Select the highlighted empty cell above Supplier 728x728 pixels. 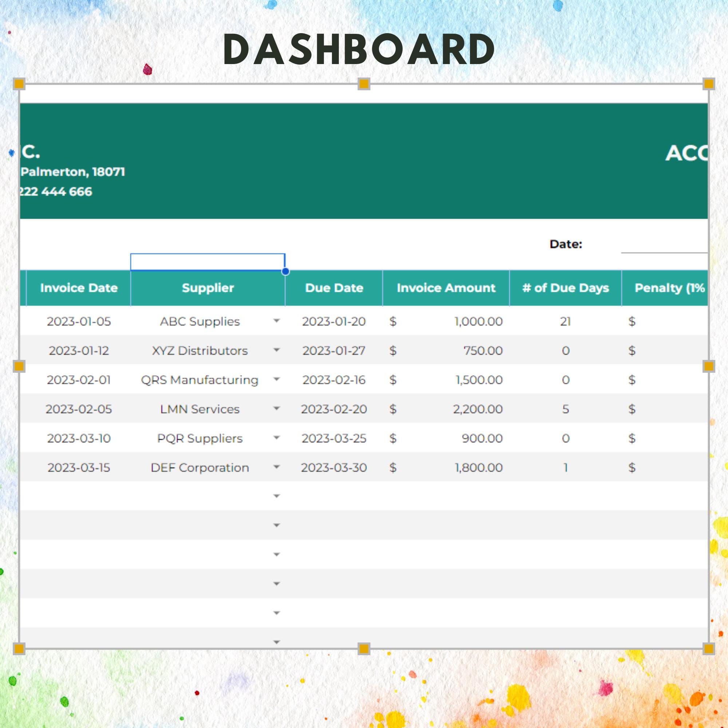(x=207, y=262)
